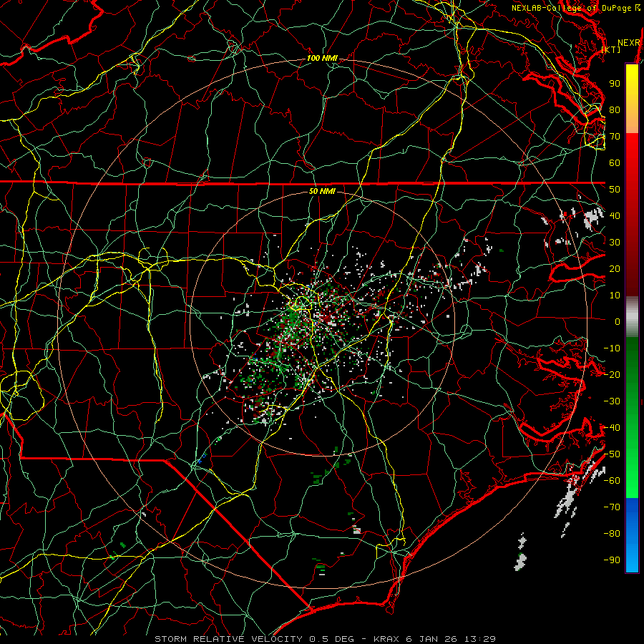Viewport: 644px width, 644px height.
Task: Select the 90 value on velocity scale
Action: pyautogui.click(x=615, y=84)
